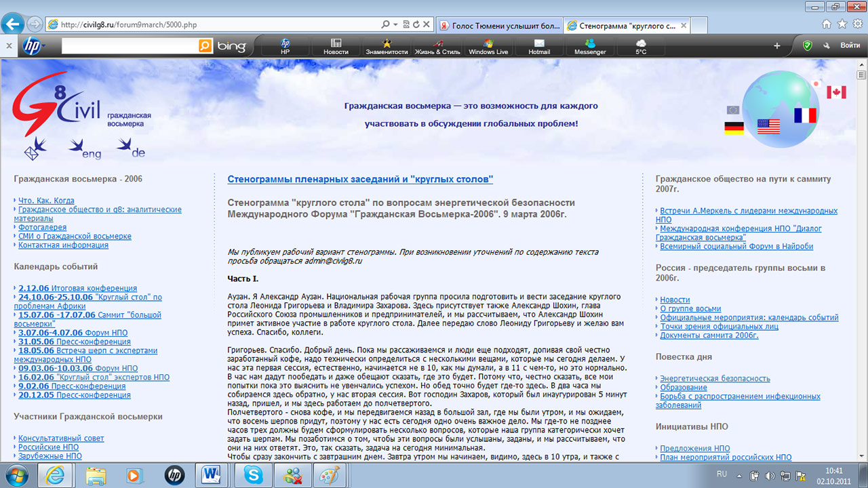Image resolution: width=868 pixels, height=488 pixels.
Task: Open Paint from taskbar
Action: pyautogui.click(x=332, y=476)
